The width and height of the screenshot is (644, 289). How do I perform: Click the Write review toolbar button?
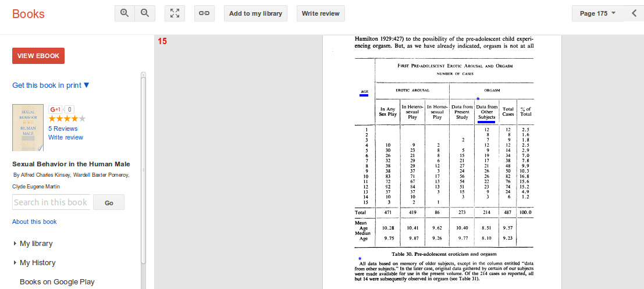[321, 13]
